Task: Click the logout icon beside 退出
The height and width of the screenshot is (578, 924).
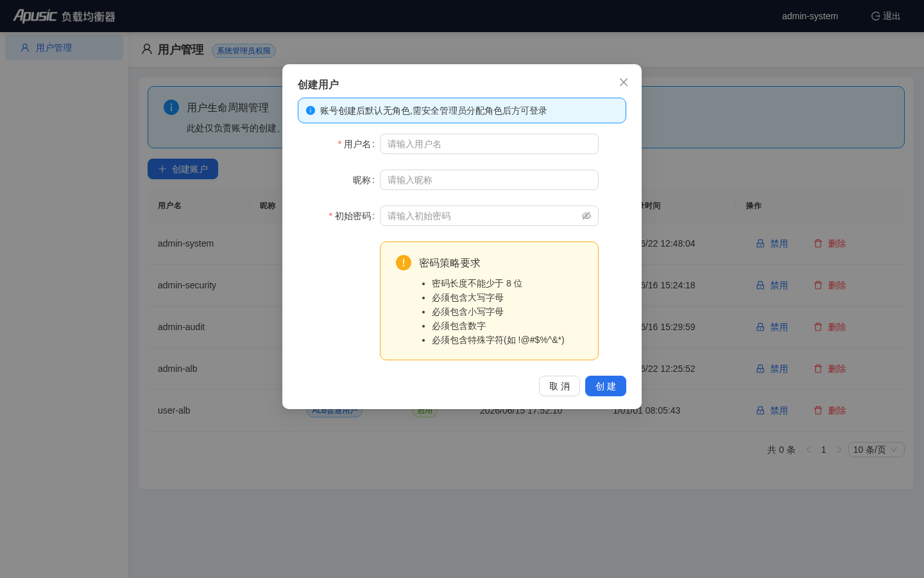Action: coord(875,16)
